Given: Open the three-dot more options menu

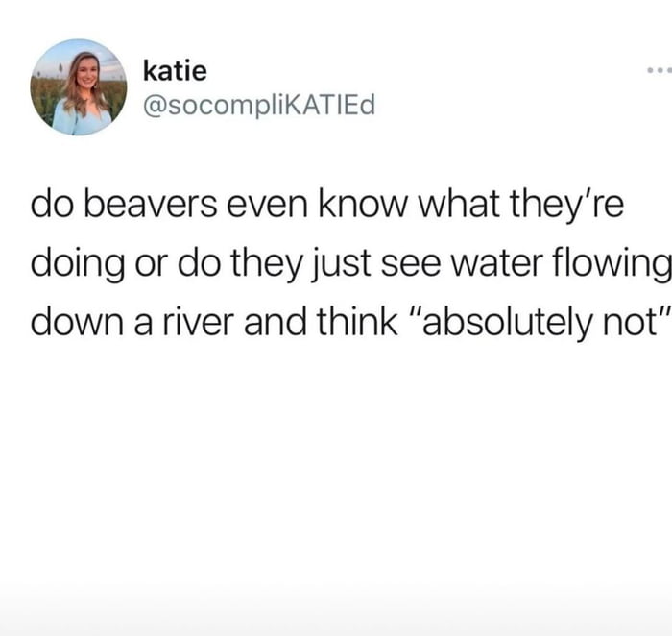Looking at the screenshot, I should click(x=660, y=69).
